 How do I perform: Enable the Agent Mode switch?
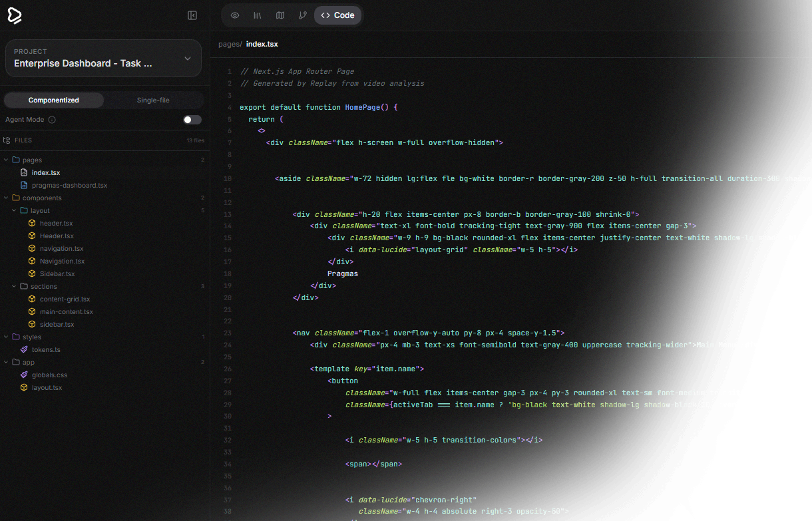(x=192, y=120)
